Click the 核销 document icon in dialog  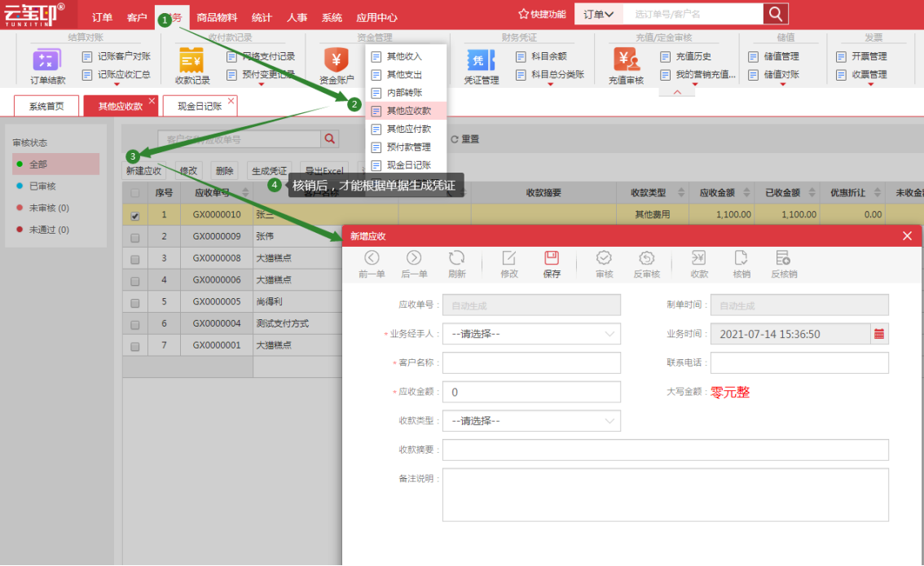click(x=741, y=258)
